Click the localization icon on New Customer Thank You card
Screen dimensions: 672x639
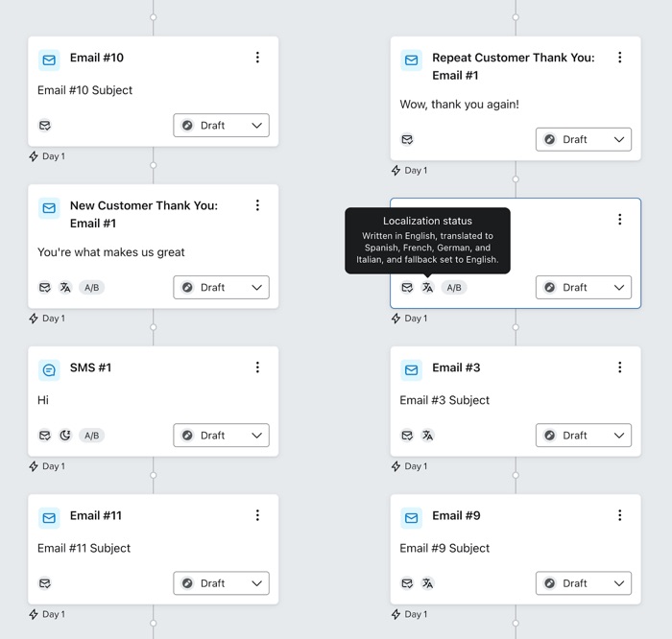(x=65, y=288)
